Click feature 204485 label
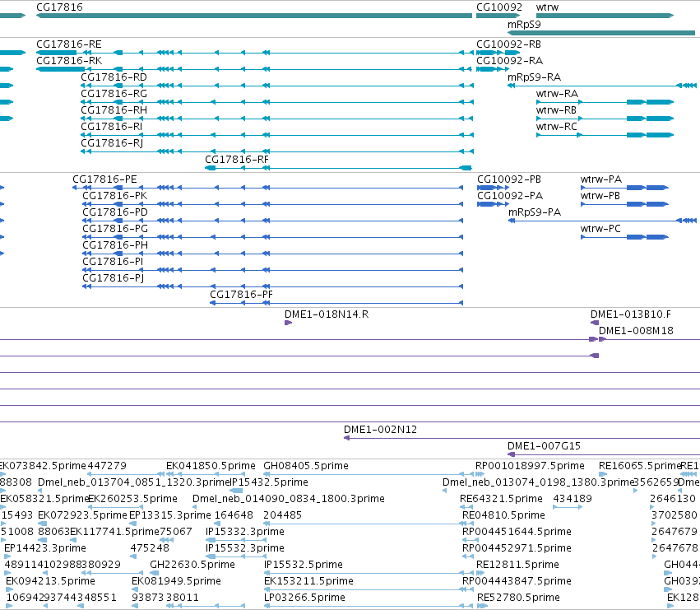The width and height of the screenshot is (700, 610). pos(283,515)
